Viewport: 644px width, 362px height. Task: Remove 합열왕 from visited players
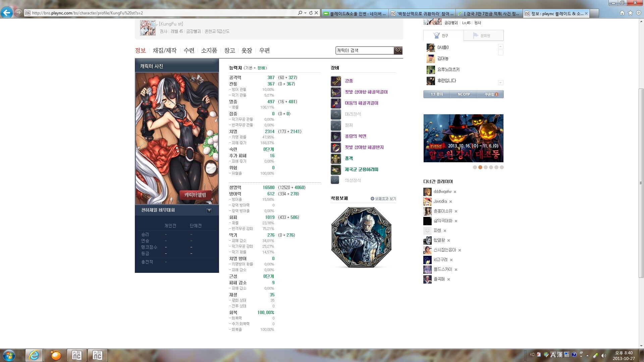point(449,241)
